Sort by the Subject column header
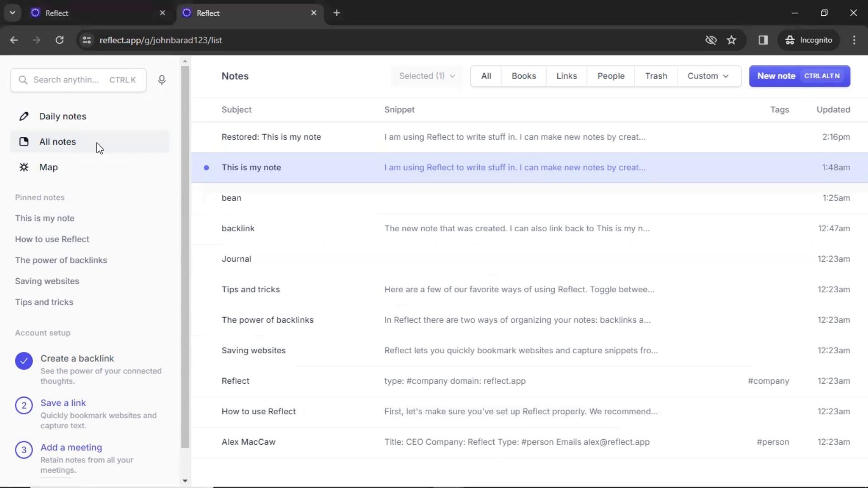Viewport: 868px width, 488px height. tap(236, 110)
